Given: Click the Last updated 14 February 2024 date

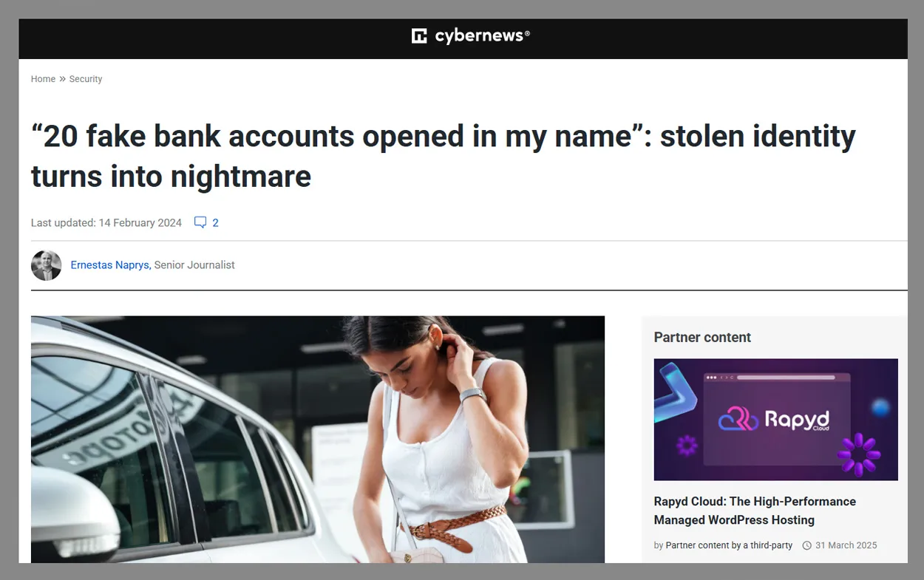Looking at the screenshot, I should [x=106, y=222].
